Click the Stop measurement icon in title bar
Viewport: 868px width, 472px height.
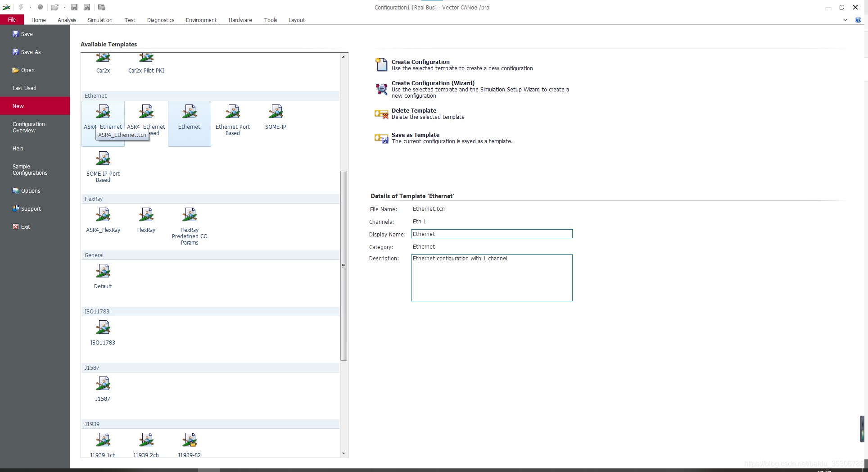coord(40,7)
